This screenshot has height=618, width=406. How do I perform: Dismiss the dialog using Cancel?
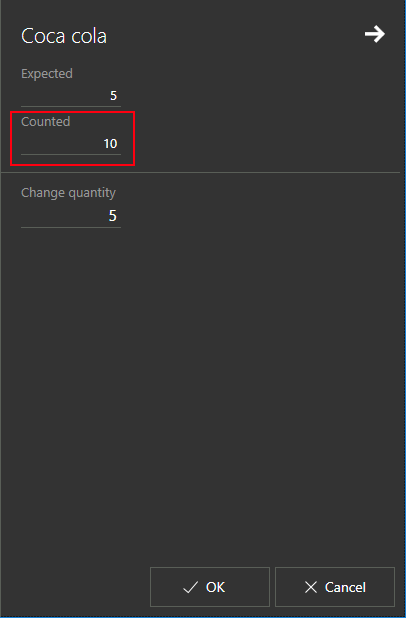pos(335,587)
